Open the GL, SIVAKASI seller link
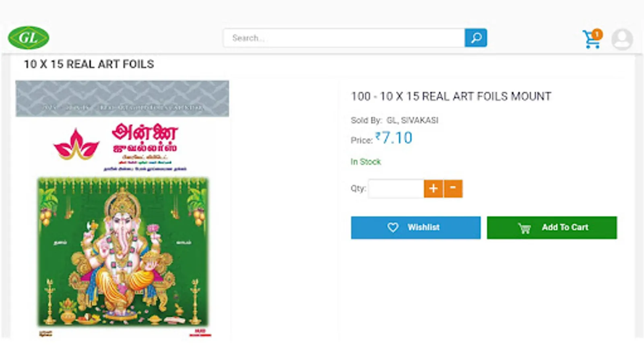The height and width of the screenshot is (362, 644). (413, 120)
